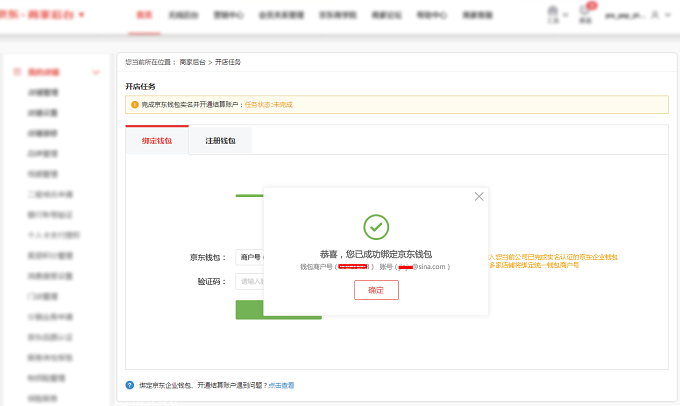This screenshot has height=406, width=680.
Task: Open the 营销中心 top menu item
Action: [229, 15]
